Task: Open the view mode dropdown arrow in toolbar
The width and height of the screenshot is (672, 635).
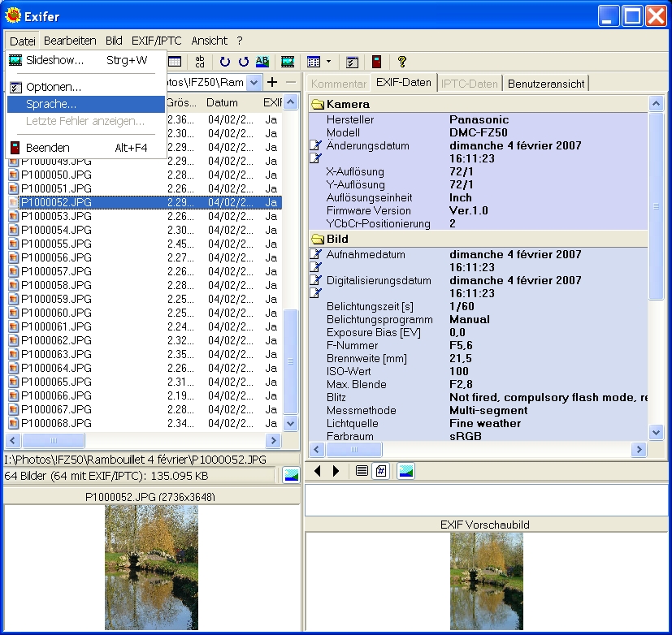Action: pos(328,62)
